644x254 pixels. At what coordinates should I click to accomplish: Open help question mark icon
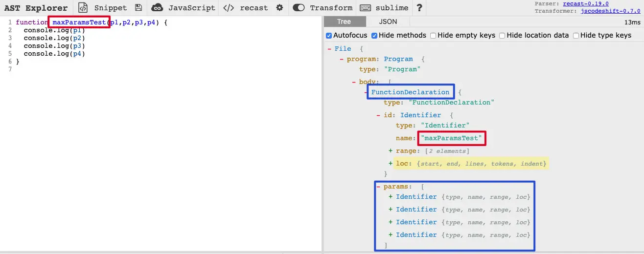[x=419, y=8]
